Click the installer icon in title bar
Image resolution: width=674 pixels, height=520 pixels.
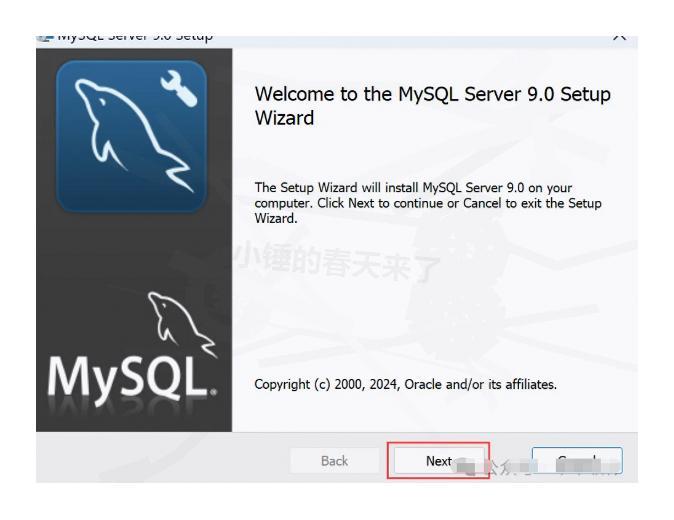(46, 38)
